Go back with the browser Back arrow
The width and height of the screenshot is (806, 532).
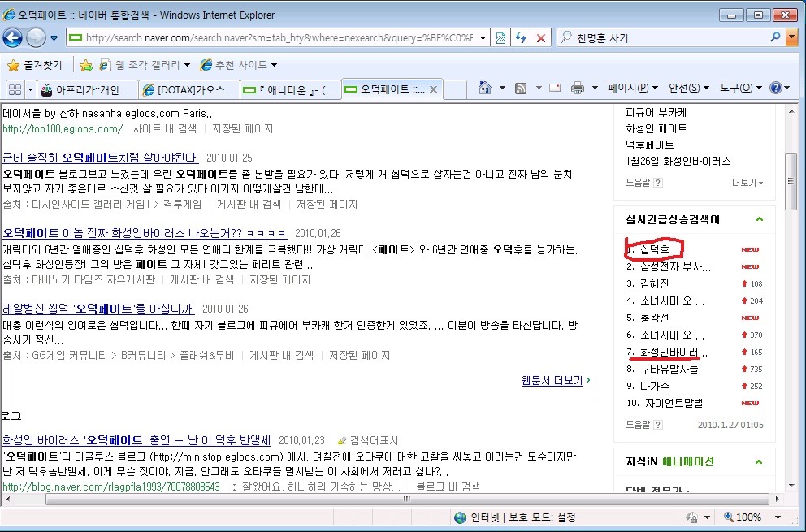tap(12, 37)
